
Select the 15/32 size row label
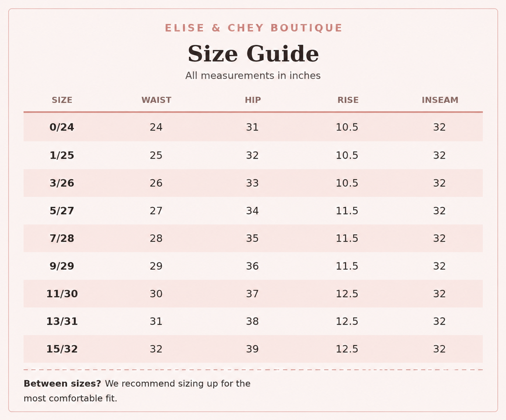(62, 349)
